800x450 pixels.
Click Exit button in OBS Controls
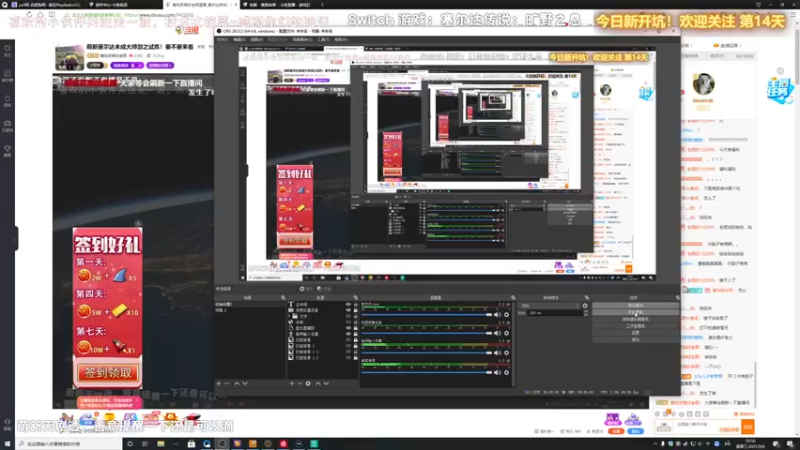[x=635, y=339]
